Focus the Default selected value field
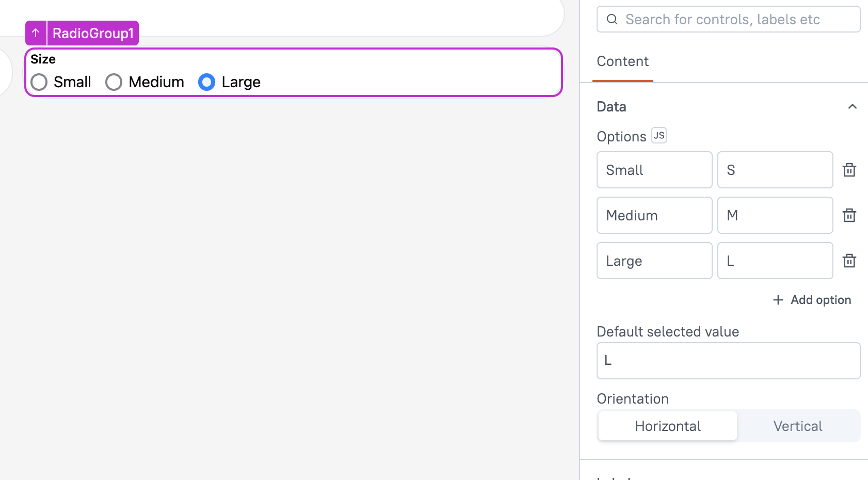 point(728,361)
